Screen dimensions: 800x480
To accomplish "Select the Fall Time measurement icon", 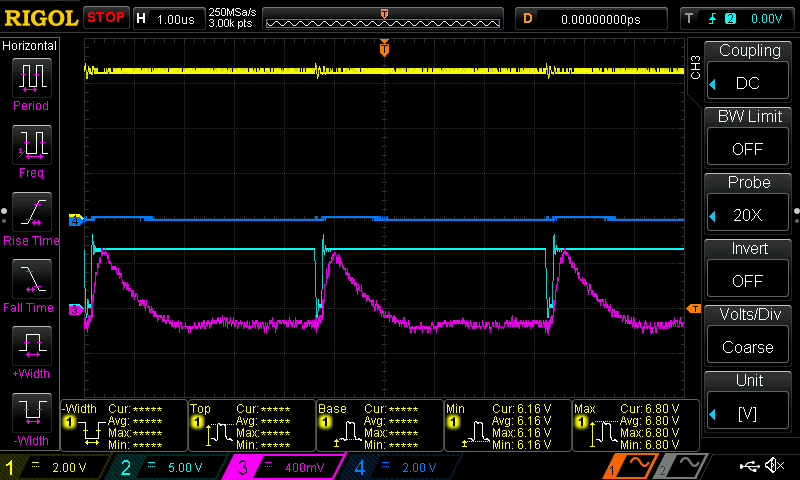I will 32,279.
